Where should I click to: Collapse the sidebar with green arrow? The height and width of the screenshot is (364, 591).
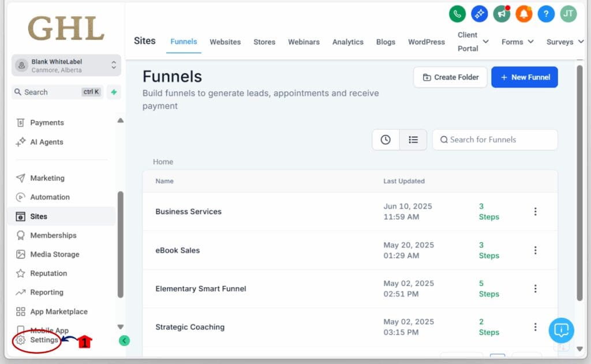pyautogui.click(x=124, y=340)
